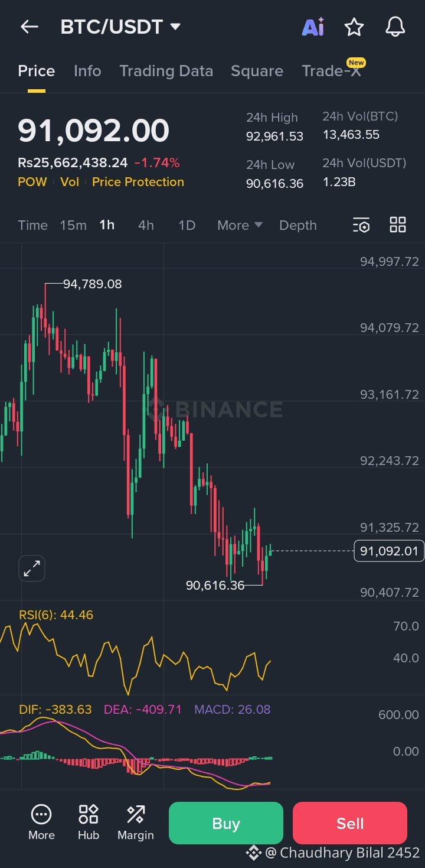Select the 15m timeframe
425x868 pixels.
(x=73, y=225)
